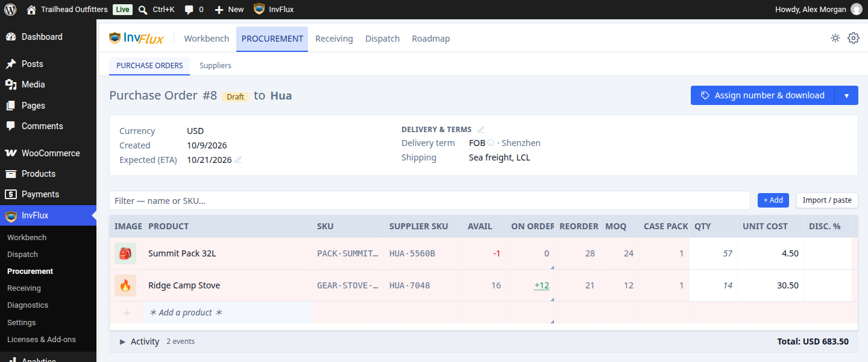Open Licenses & Add-ons submenu
The height and width of the screenshot is (362, 868).
pyautogui.click(x=42, y=340)
